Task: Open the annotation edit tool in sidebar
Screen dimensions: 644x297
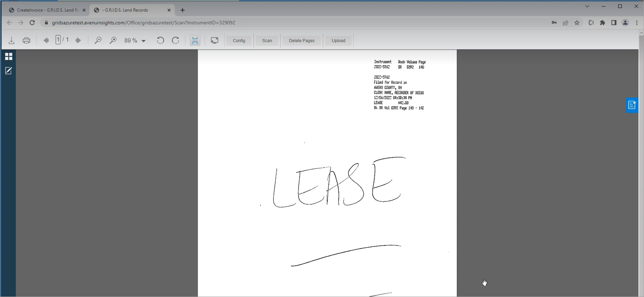Action: (x=9, y=71)
